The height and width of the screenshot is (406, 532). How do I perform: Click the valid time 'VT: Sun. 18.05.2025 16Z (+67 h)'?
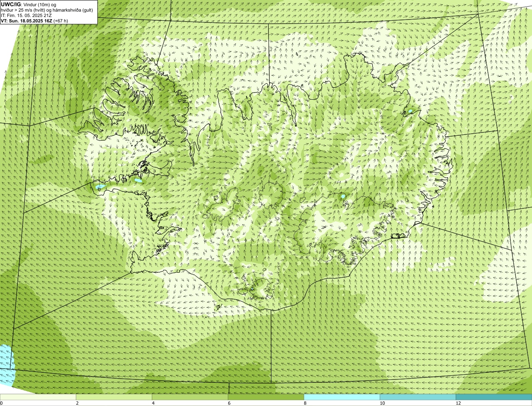(x=34, y=21)
